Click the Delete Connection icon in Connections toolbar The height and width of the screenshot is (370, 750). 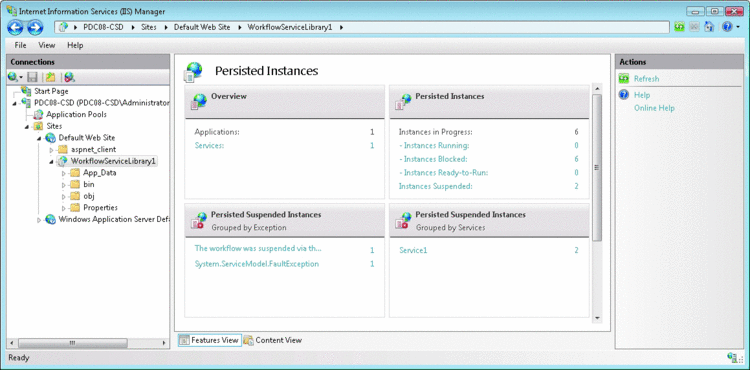(69, 77)
